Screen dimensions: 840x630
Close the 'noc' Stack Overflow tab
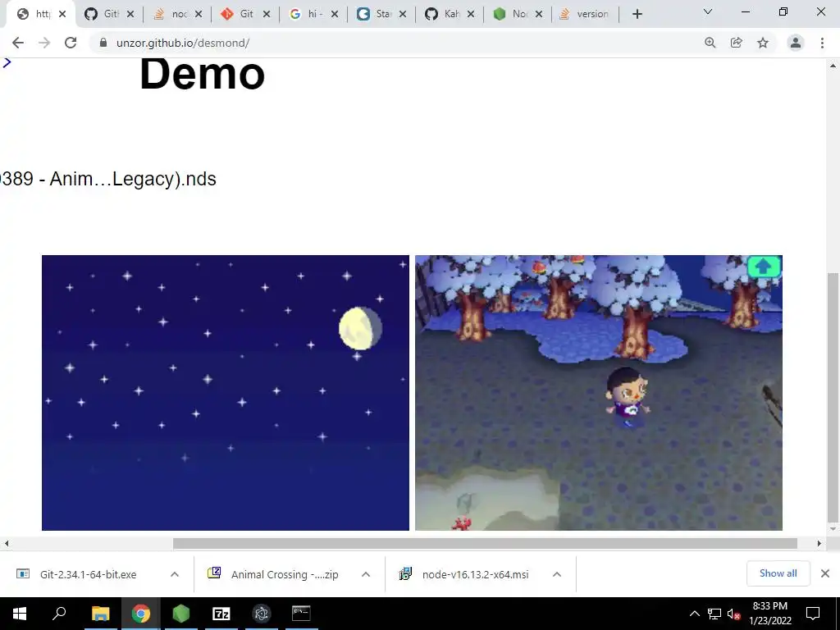[x=199, y=14]
